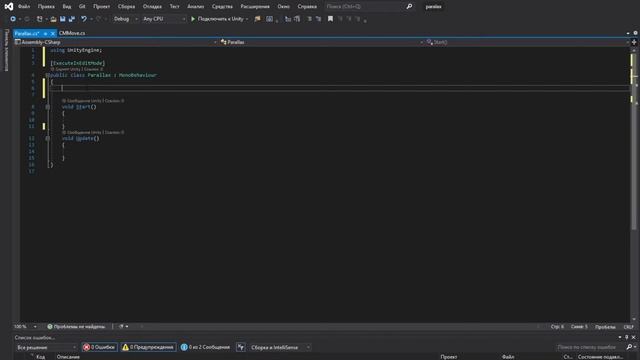This screenshot has height=360, width=640.
Task: Click the increase indent toolbar icon
Action: point(297,19)
